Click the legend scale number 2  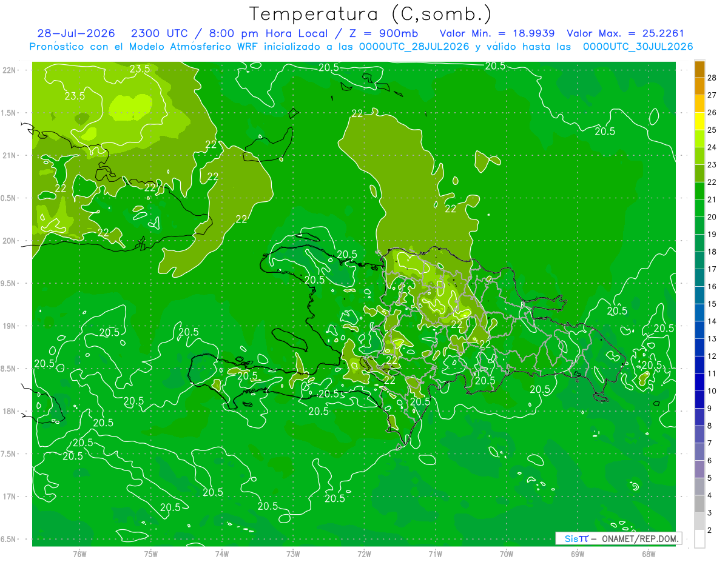point(710,530)
